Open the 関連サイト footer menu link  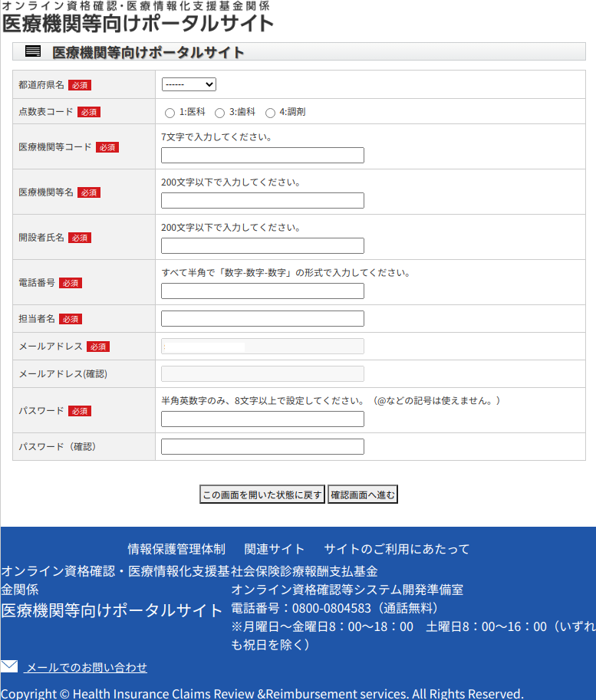coord(275,549)
